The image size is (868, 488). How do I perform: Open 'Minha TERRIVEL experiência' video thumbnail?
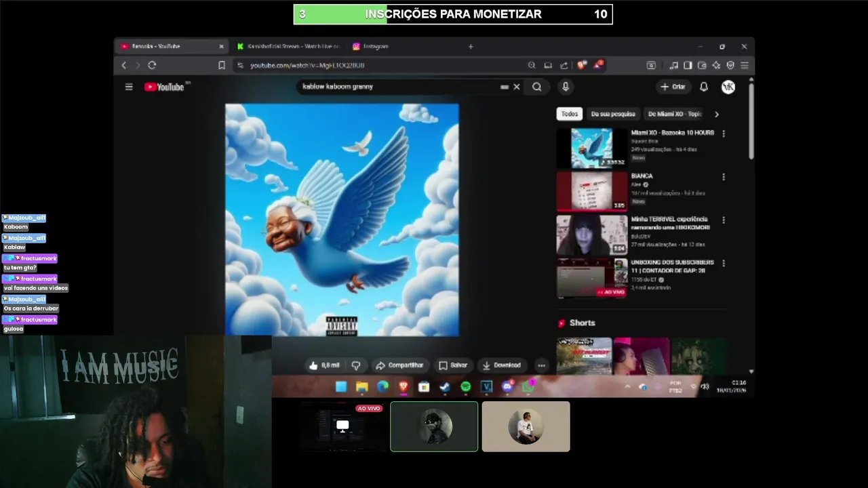coord(592,235)
